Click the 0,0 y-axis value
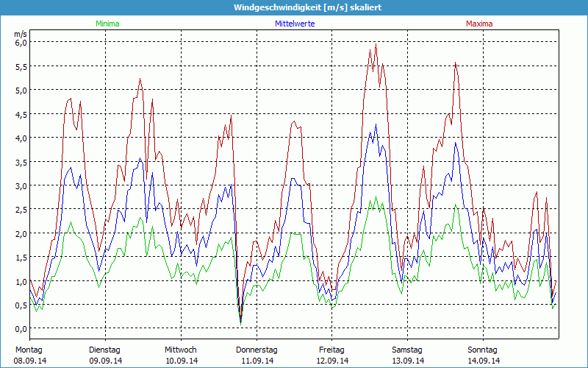The width and height of the screenshot is (588, 368). coord(21,329)
